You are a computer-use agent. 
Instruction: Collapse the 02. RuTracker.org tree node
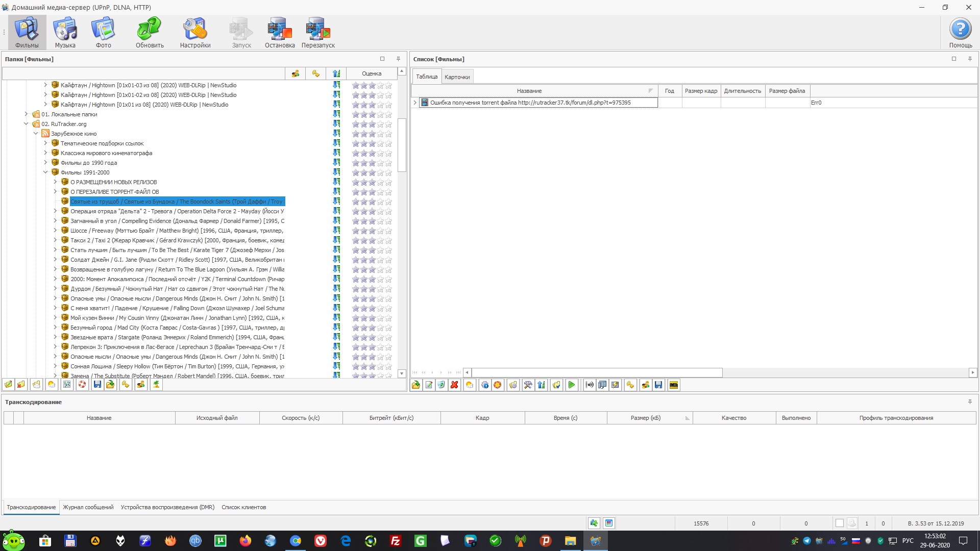[26, 124]
